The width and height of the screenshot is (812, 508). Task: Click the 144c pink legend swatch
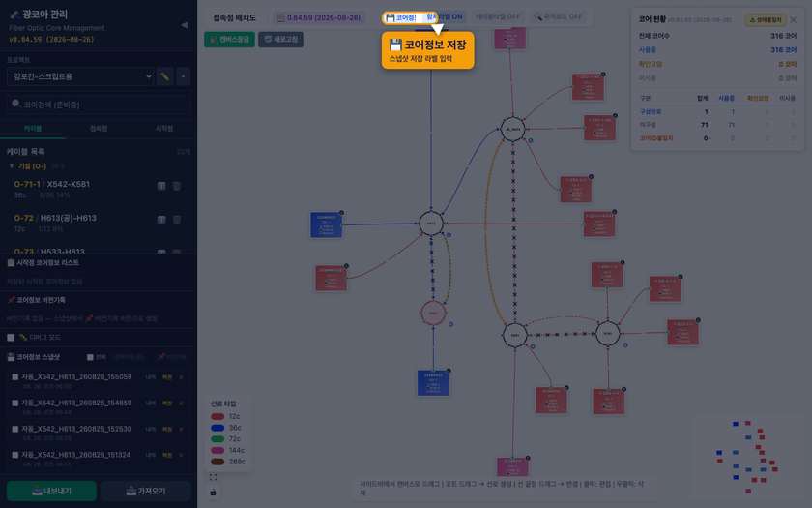[x=217, y=451]
